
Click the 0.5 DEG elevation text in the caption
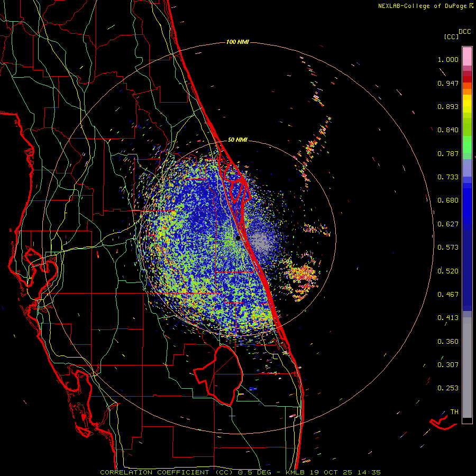click(x=254, y=472)
